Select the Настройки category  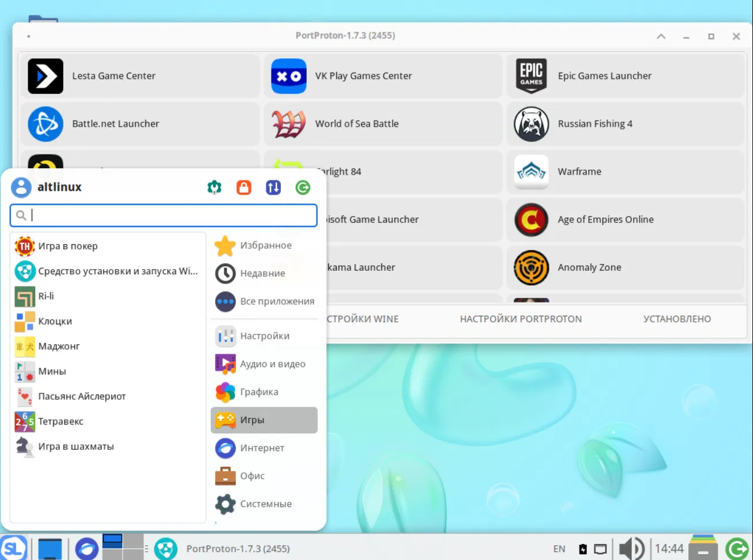point(265,336)
